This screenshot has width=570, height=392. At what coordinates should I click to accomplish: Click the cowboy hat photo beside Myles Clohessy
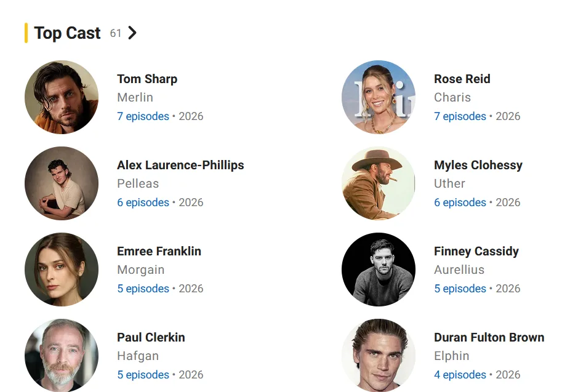point(379,183)
